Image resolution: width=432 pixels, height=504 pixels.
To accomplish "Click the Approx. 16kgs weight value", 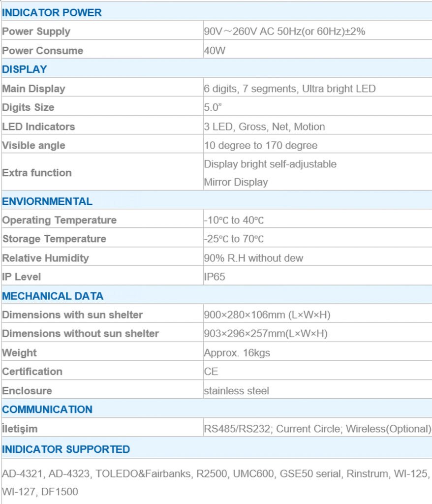I will point(237,353).
